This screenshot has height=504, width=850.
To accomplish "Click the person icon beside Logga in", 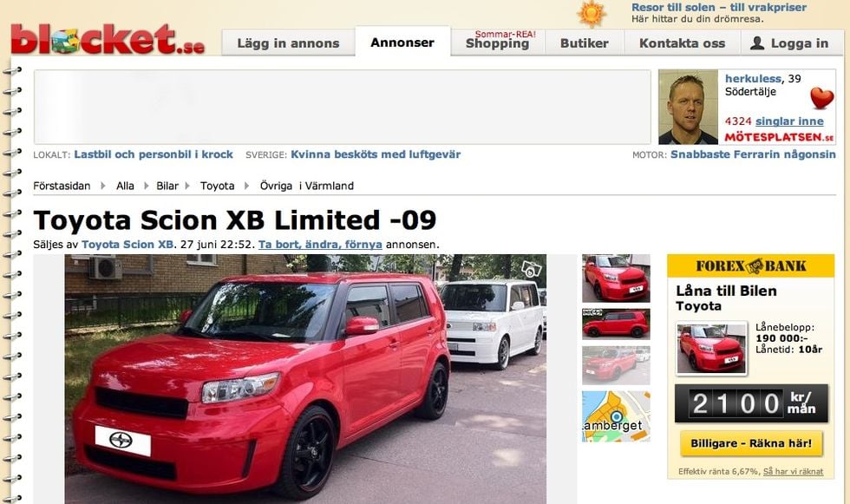I will (757, 43).
